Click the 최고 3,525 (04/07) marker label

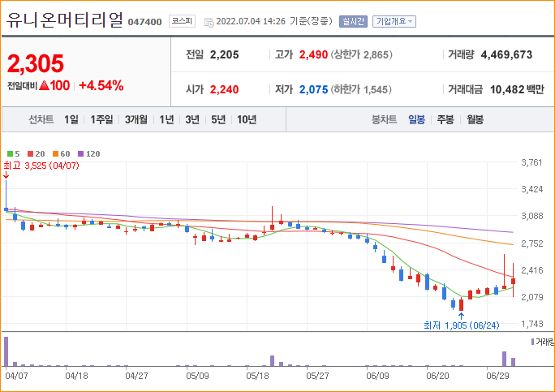41,166
